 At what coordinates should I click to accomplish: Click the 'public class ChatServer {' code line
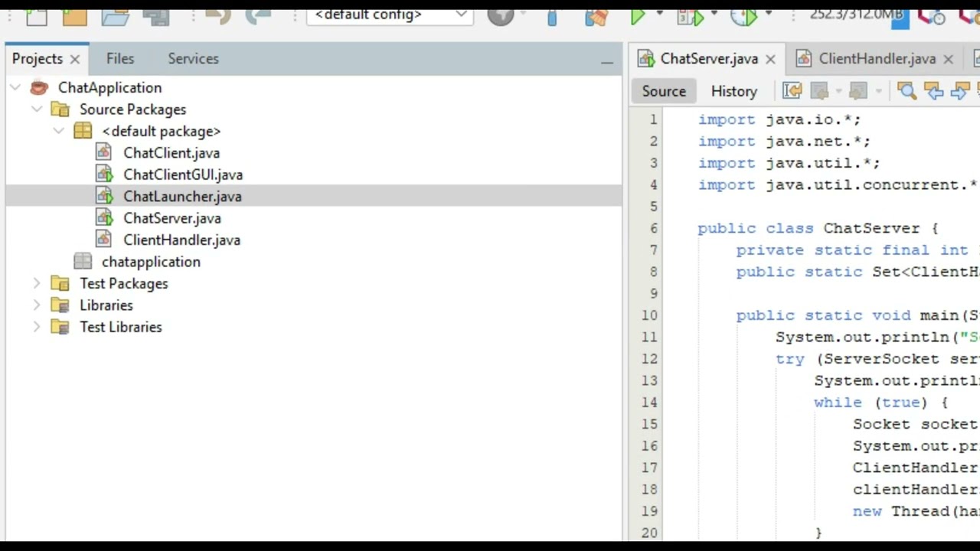[x=818, y=228]
